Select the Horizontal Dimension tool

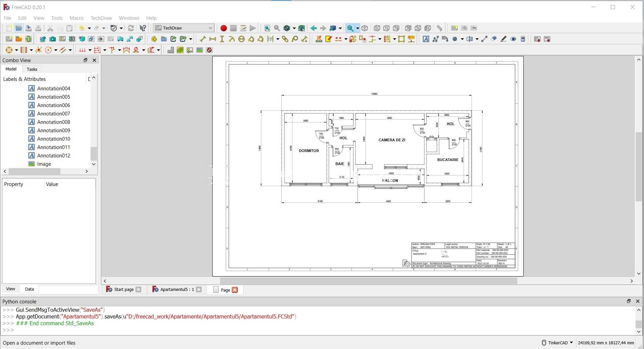pyautogui.click(x=212, y=39)
